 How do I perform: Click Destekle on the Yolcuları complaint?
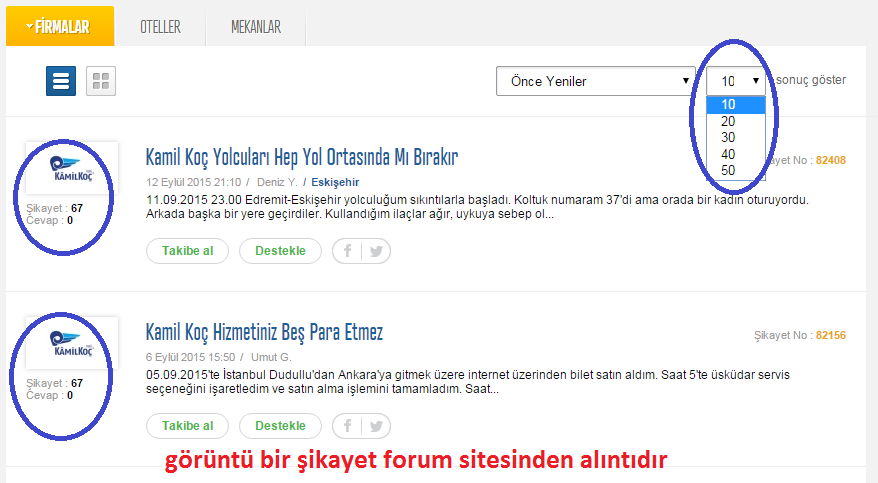281,251
